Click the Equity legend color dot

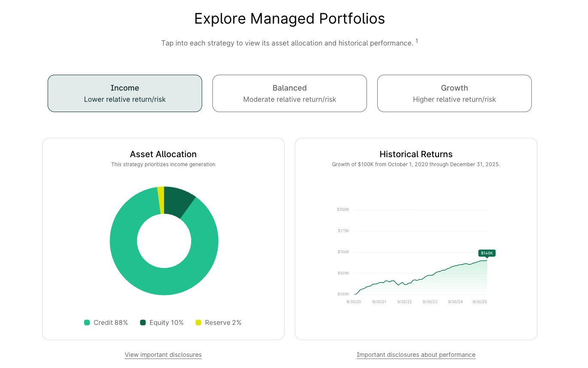coord(142,322)
